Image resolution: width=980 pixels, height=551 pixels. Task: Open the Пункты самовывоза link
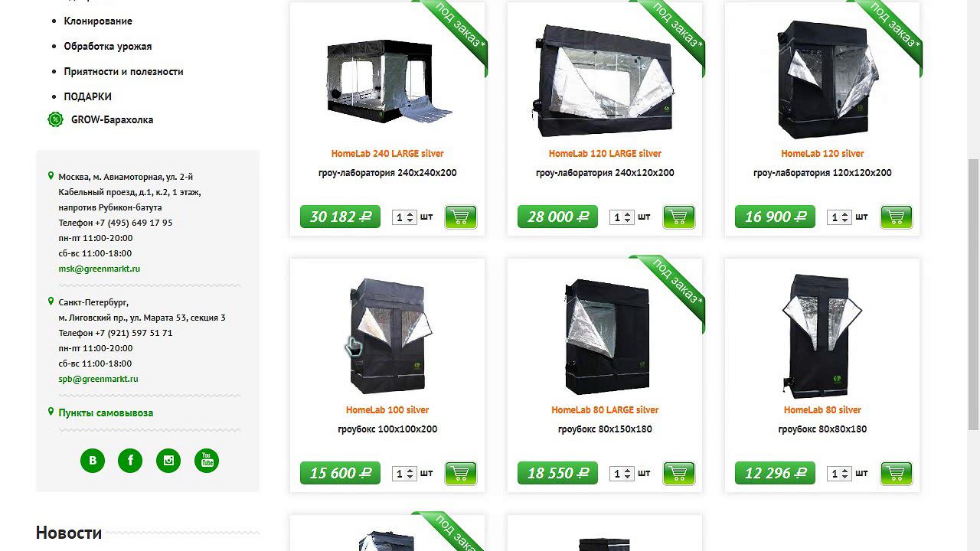106,412
